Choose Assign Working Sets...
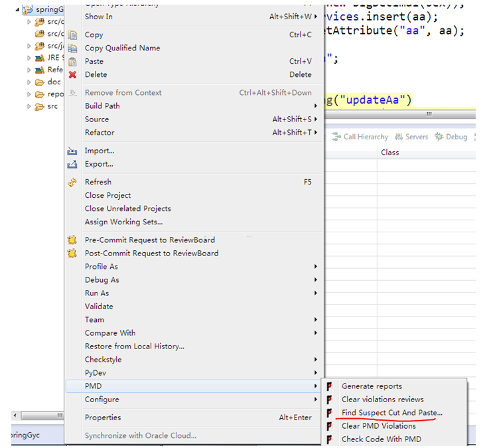The image size is (487, 448). [x=194, y=222]
